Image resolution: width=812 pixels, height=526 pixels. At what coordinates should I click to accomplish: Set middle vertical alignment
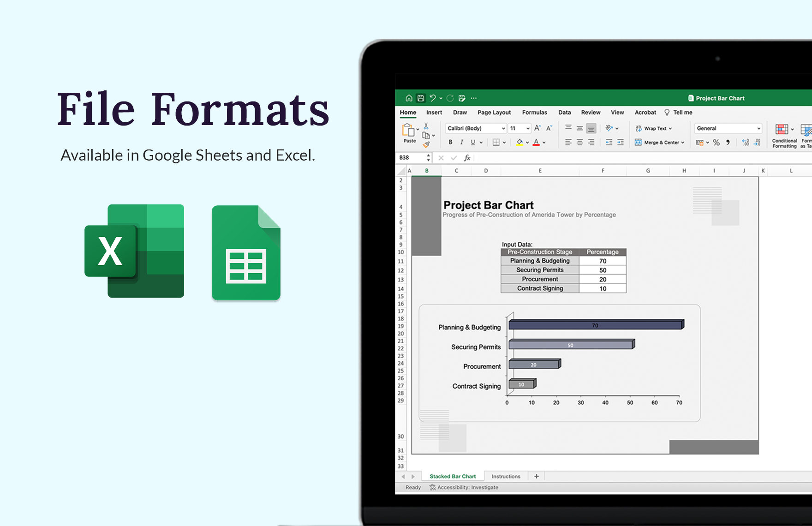[x=579, y=128]
